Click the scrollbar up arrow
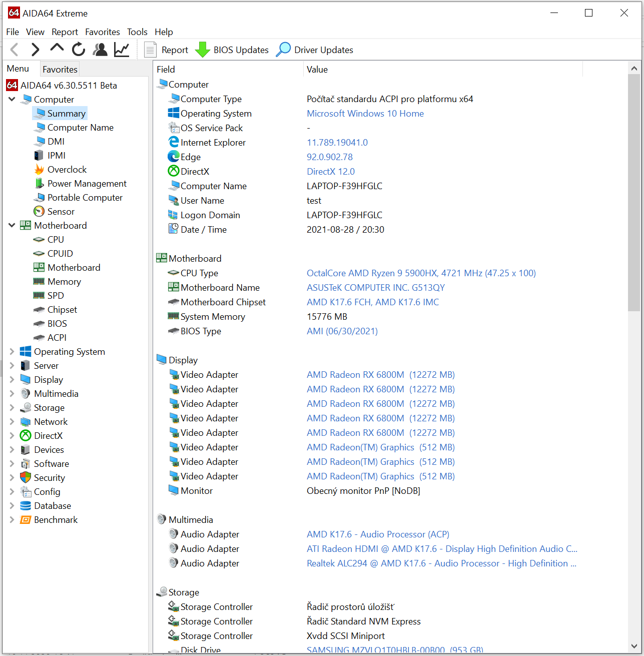Viewport: 644px width, 656px height. coord(634,69)
